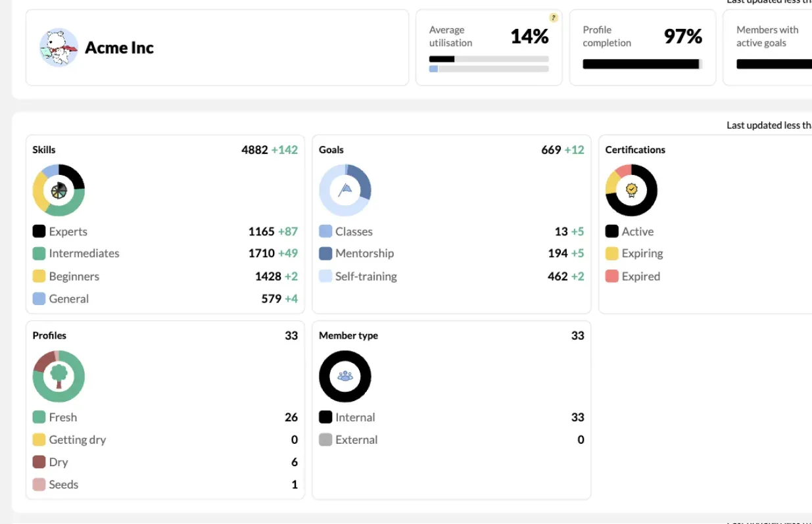This screenshot has height=524, width=812.
Task: Click the Self-training label
Action: tap(366, 276)
